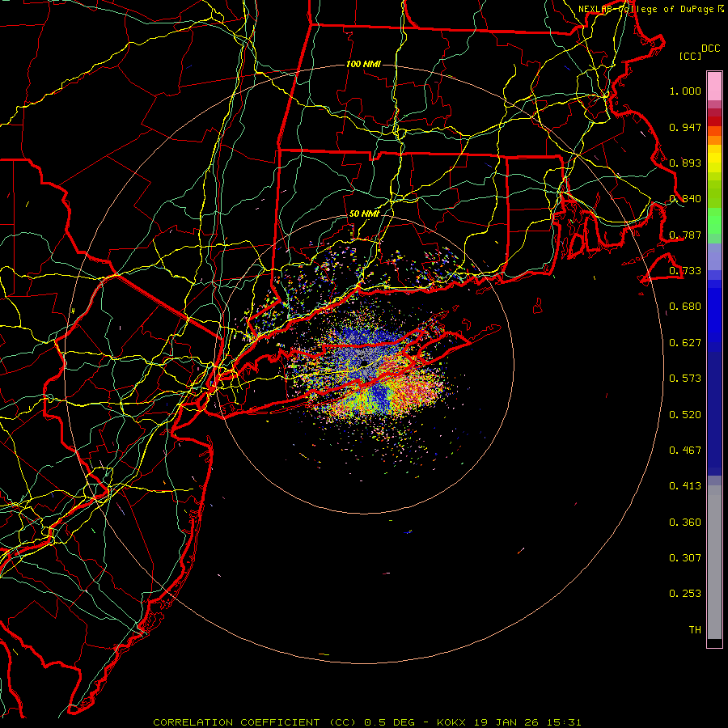The image size is (728, 728).
Task: Pick the pink swatch in color scale
Action: [x=714, y=86]
